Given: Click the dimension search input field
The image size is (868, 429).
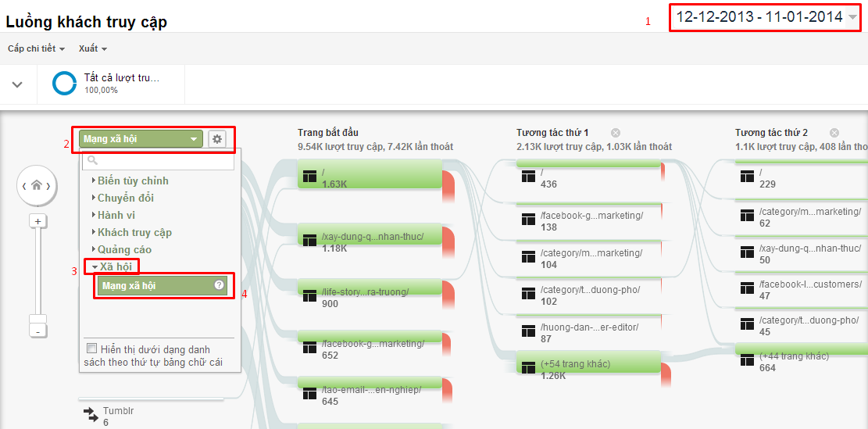Looking at the screenshot, I should coord(159,161).
